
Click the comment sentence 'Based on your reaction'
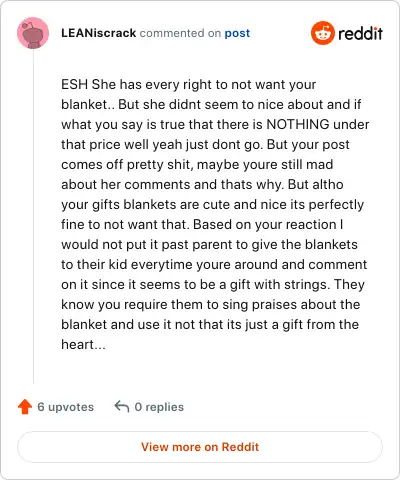click(265, 224)
